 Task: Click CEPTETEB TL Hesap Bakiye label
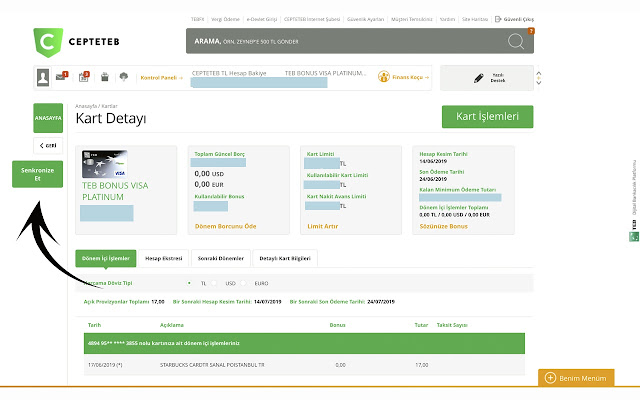229,73
